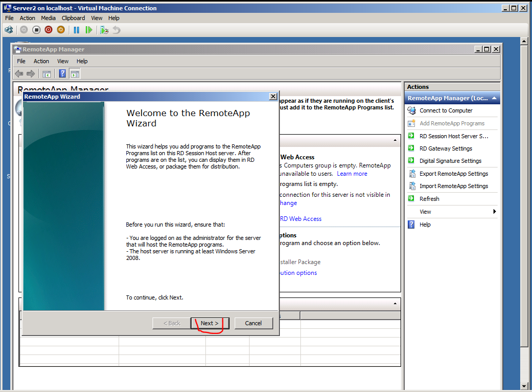
Task: Click the distribution options link
Action: pos(298,273)
